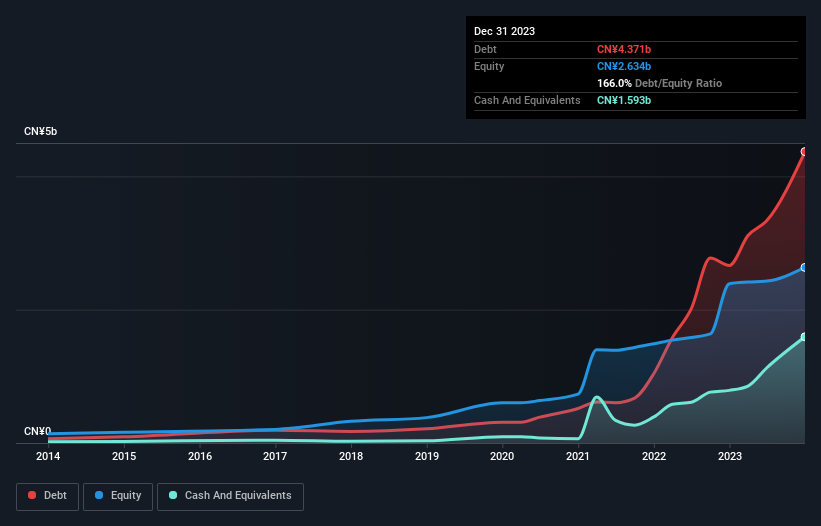
Task: Click the CN¥0 y-axis label
Action: pyautogui.click(x=37, y=431)
